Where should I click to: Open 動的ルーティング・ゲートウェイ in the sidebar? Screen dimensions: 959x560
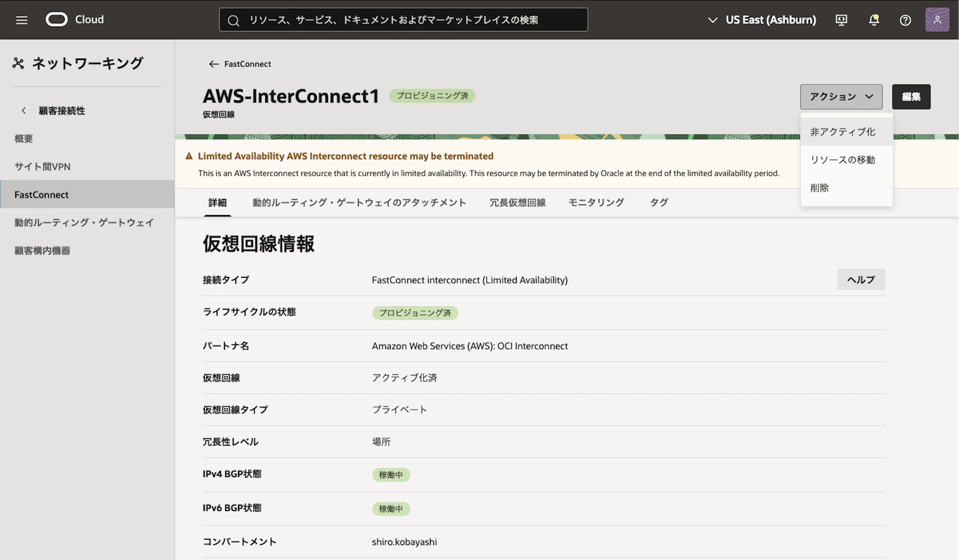point(87,223)
